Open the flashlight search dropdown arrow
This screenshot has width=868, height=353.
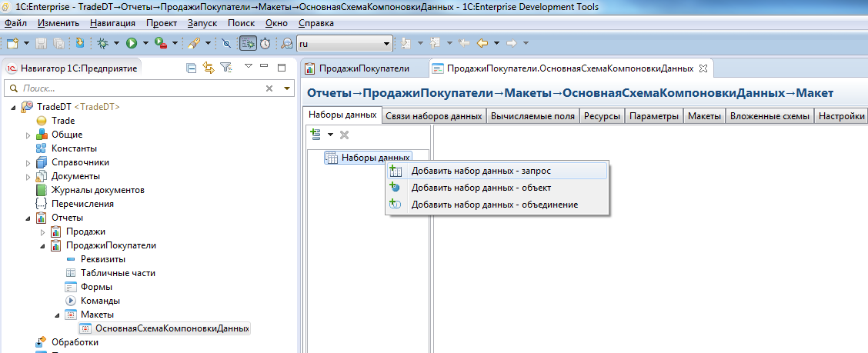click(208, 43)
